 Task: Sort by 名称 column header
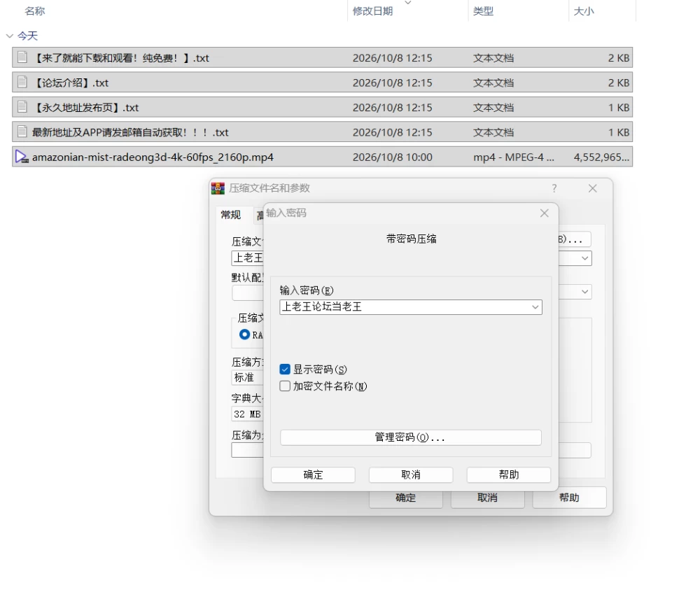coord(35,10)
